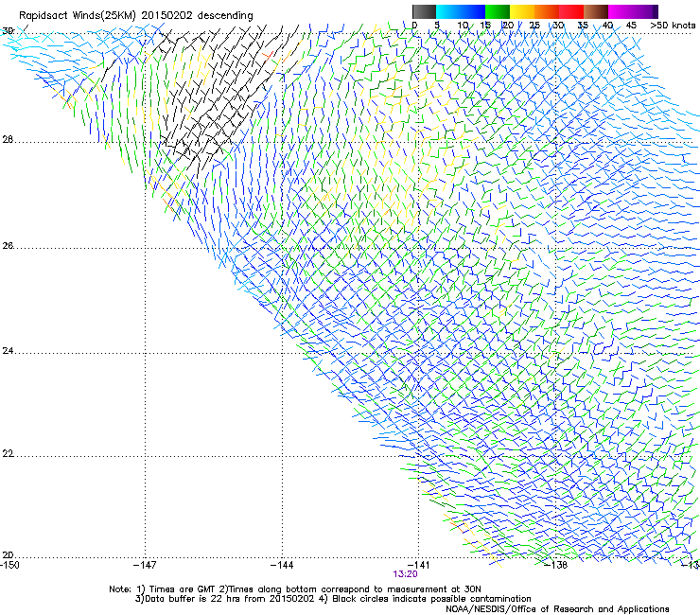
Task: Click the cyan-blue 5-15 knots legend swatch
Action: (x=461, y=11)
